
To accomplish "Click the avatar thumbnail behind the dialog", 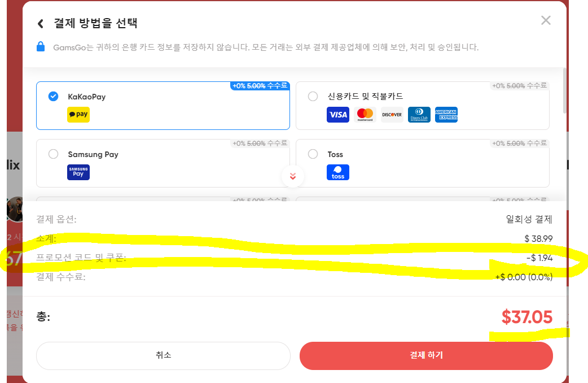I will [x=15, y=209].
